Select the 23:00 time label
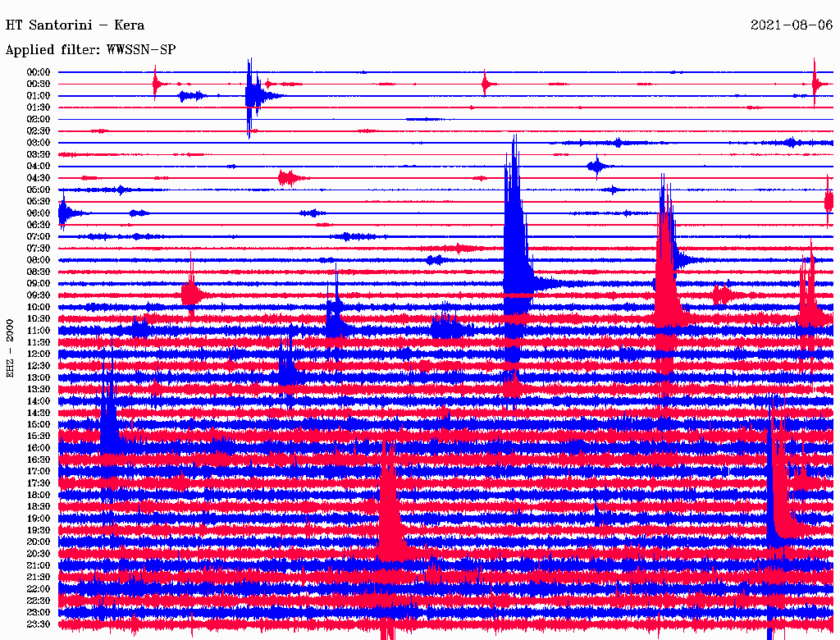 (39, 613)
